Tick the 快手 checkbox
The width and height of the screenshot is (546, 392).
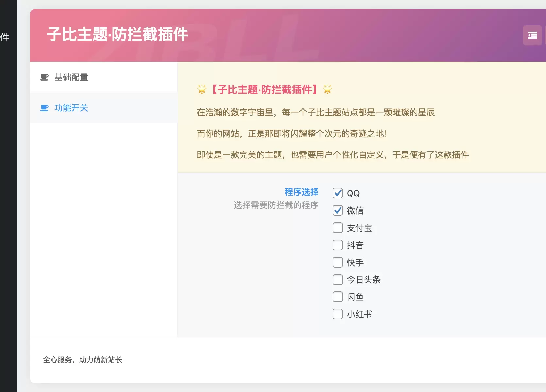(x=338, y=262)
